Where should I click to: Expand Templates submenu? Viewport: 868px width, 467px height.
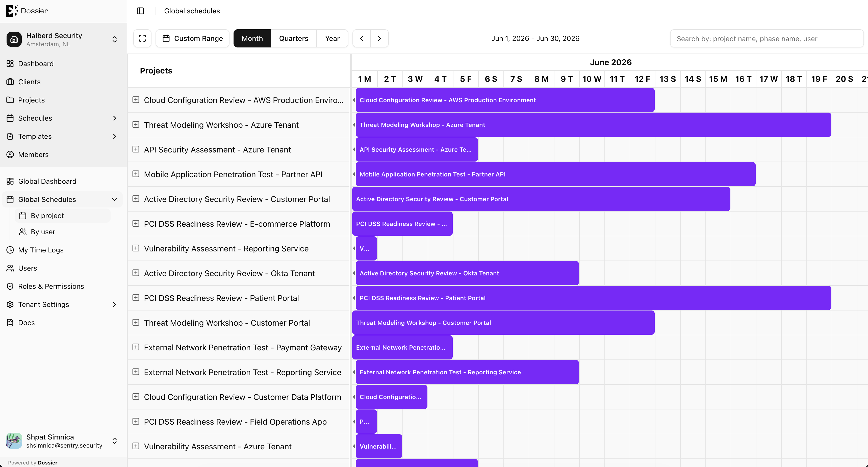click(x=115, y=137)
